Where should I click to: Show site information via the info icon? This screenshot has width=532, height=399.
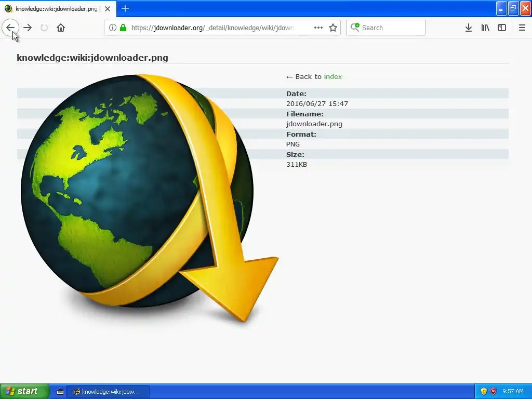coord(113,28)
